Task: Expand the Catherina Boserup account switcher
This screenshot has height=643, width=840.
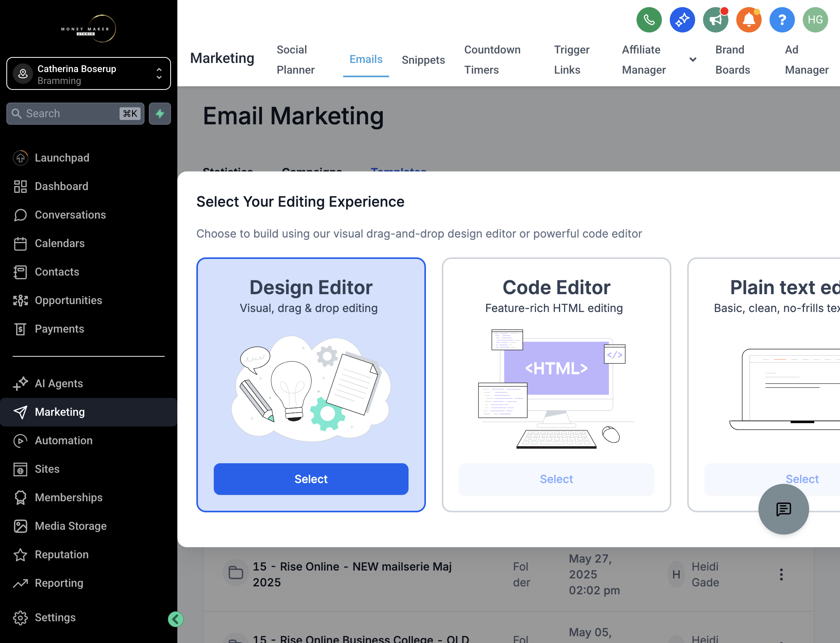Action: pyautogui.click(x=89, y=74)
